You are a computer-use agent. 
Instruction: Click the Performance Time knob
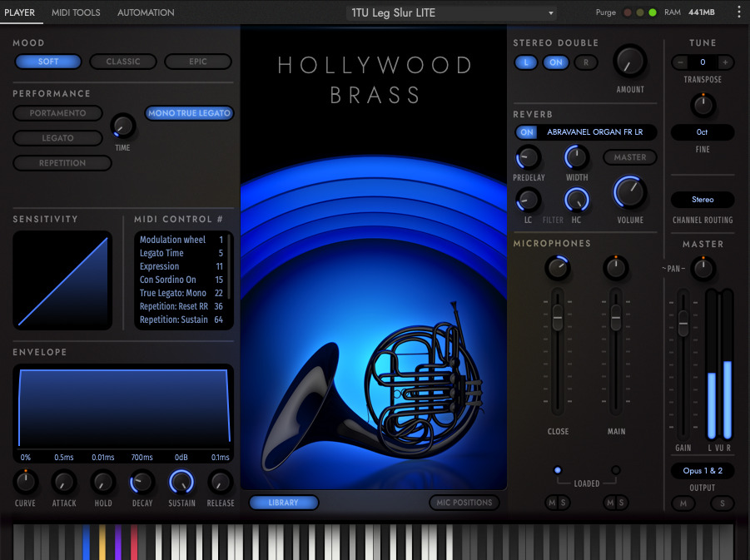click(x=122, y=126)
